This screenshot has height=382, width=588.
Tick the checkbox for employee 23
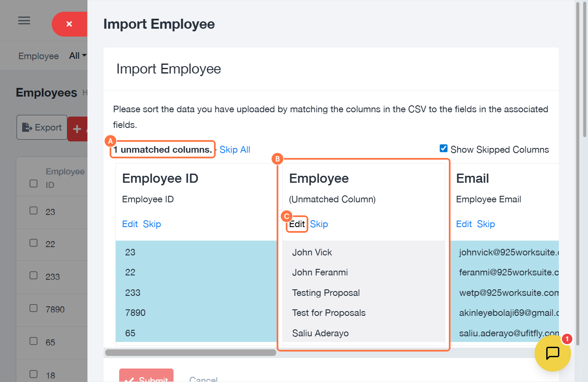(33, 211)
